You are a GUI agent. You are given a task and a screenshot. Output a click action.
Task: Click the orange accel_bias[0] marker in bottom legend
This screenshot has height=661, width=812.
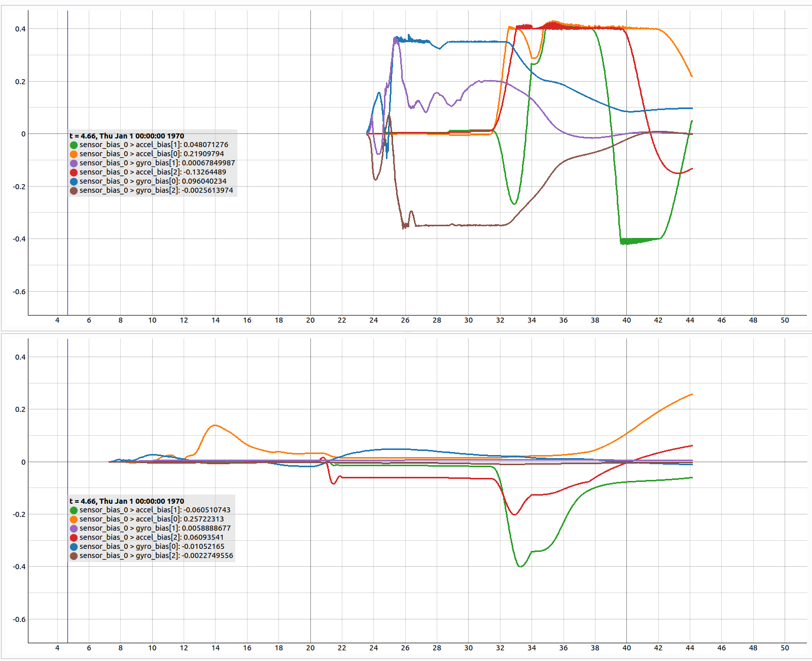74,519
